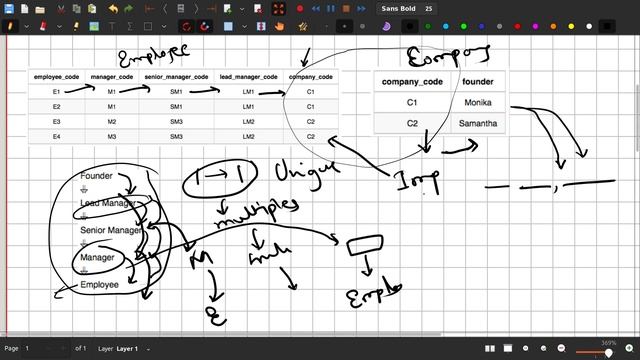
Task: Select the Eraser tool
Action: pos(43,27)
